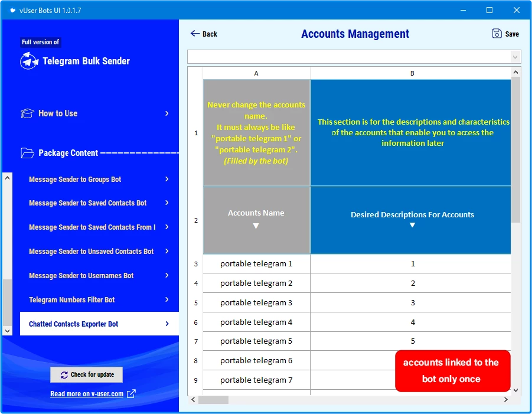The height and width of the screenshot is (414, 532).
Task: Click the How to Use graduation cap icon
Action: click(x=27, y=113)
